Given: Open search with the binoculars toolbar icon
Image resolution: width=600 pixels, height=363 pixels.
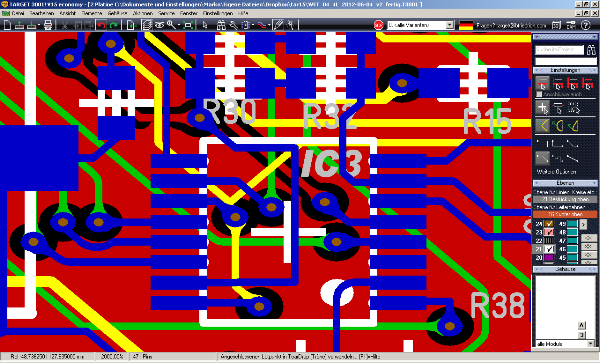Looking at the screenshot, I should (x=221, y=25).
